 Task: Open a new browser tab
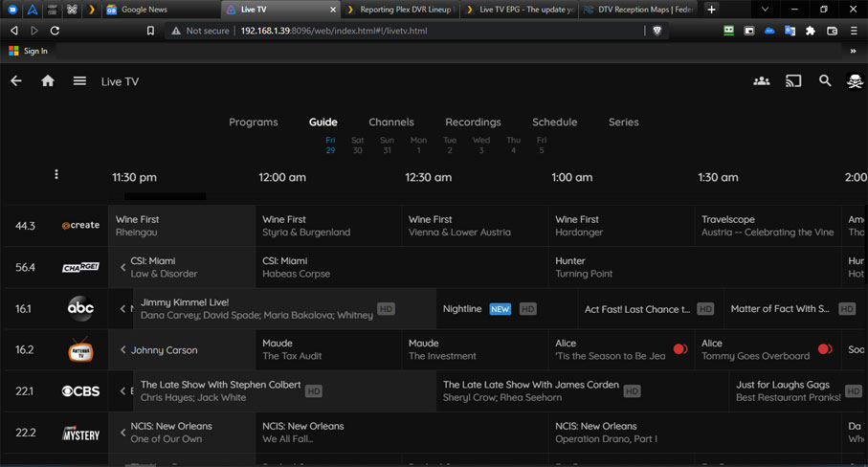[711, 10]
